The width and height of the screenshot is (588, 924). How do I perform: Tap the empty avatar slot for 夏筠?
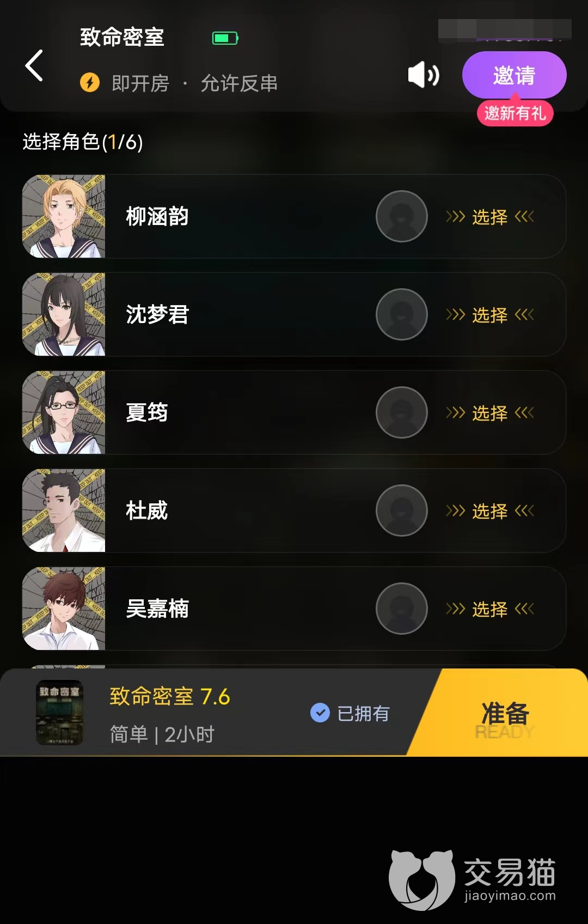(402, 412)
